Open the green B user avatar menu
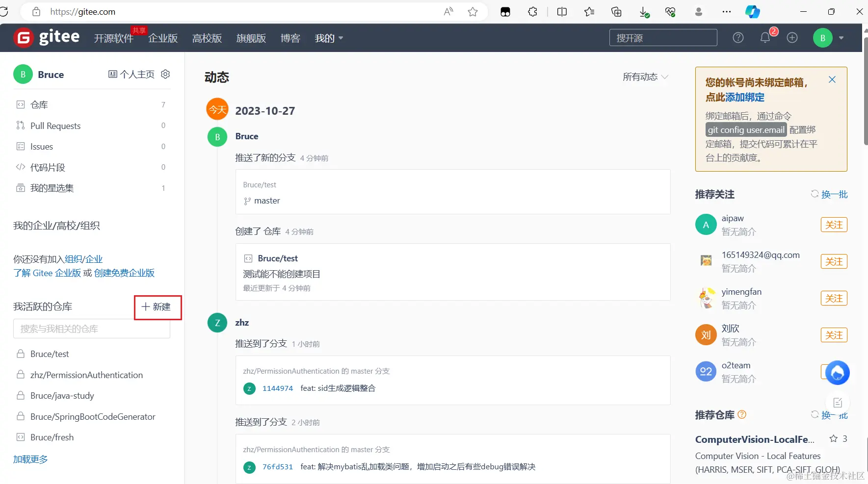Image resolution: width=868 pixels, height=484 pixels. (823, 38)
